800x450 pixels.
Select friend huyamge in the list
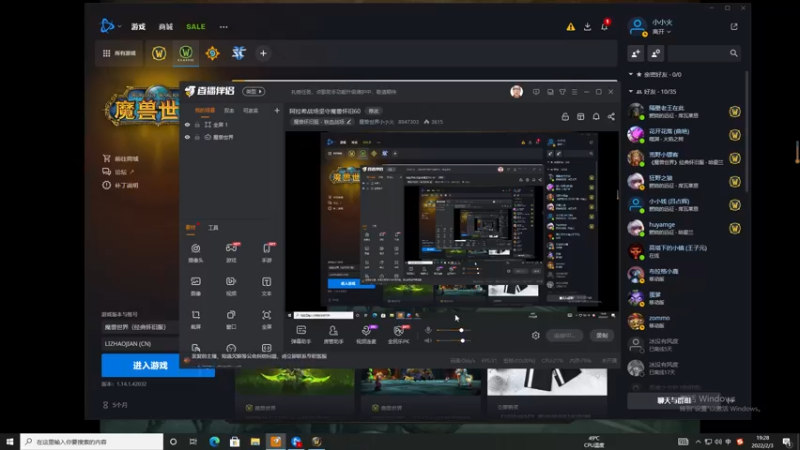click(684, 228)
